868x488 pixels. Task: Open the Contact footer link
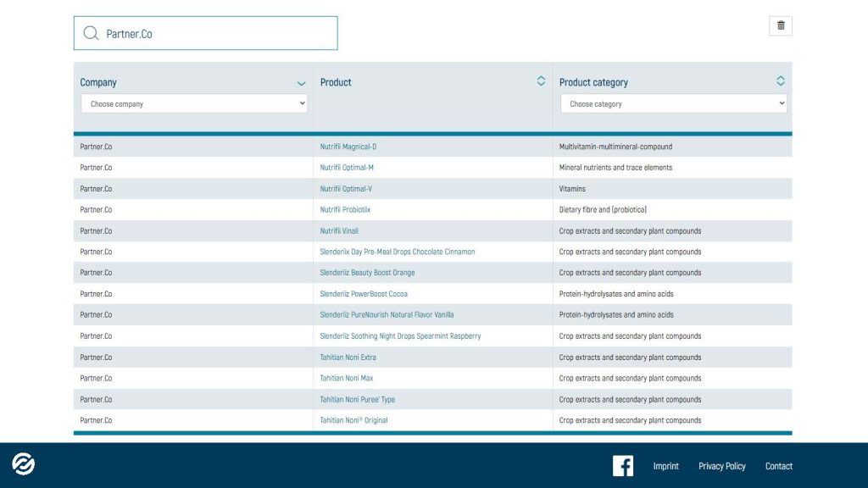(779, 467)
